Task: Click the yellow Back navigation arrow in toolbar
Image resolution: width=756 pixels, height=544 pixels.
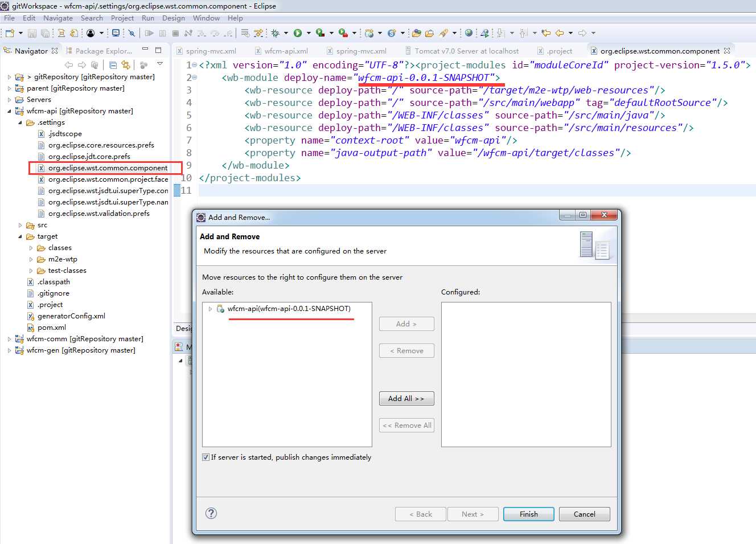Action: [x=559, y=33]
